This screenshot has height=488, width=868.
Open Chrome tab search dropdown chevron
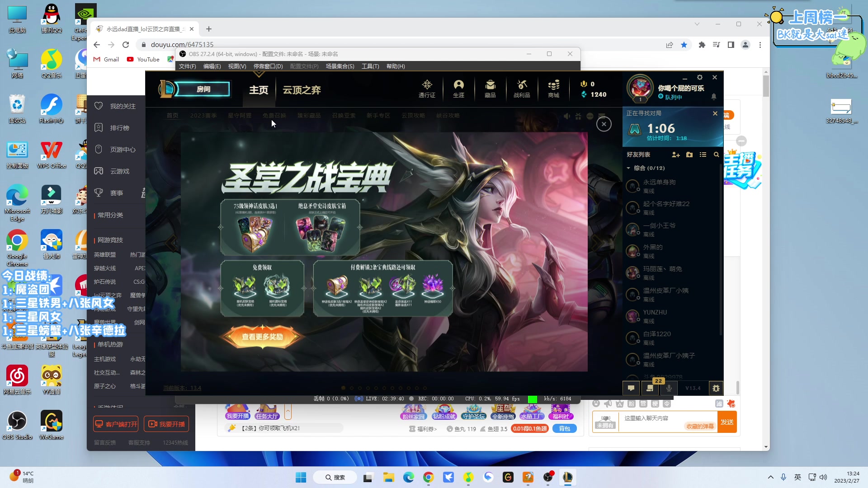tap(697, 24)
